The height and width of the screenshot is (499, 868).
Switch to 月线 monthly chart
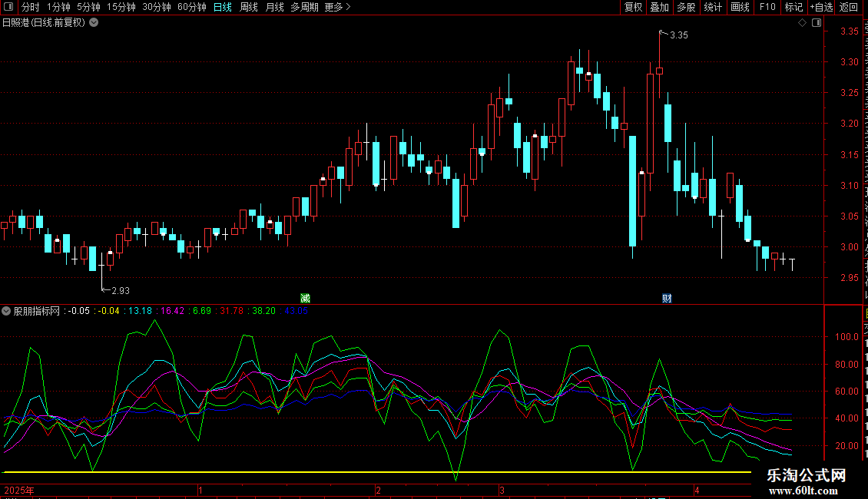click(x=274, y=7)
